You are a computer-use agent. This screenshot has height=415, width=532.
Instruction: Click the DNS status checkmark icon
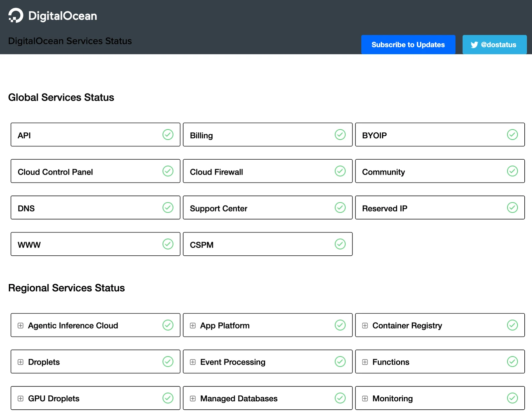click(x=168, y=208)
